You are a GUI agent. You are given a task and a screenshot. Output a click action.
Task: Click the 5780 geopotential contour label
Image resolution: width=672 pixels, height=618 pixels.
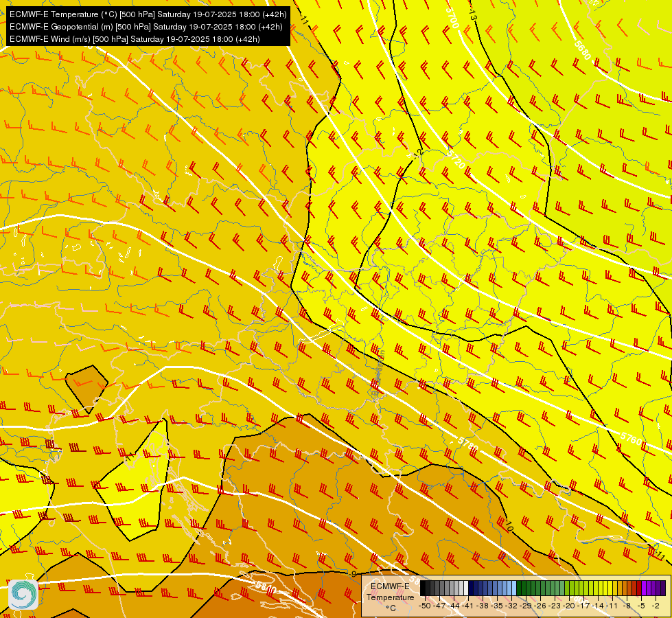pos(467,443)
